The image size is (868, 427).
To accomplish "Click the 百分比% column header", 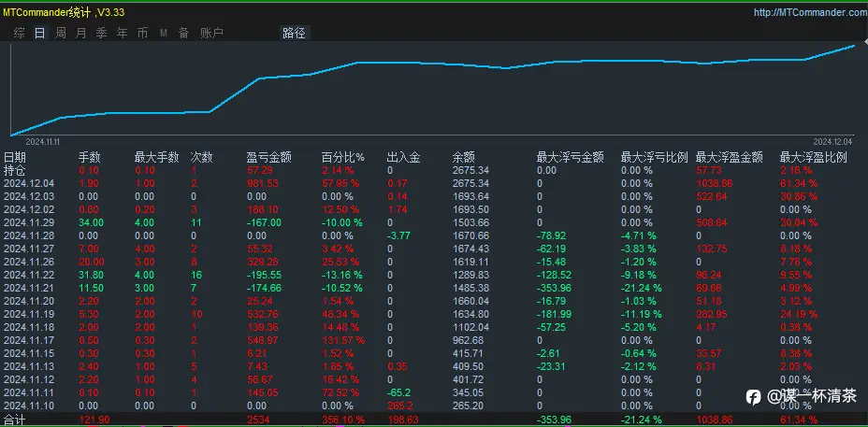I will tap(342, 158).
